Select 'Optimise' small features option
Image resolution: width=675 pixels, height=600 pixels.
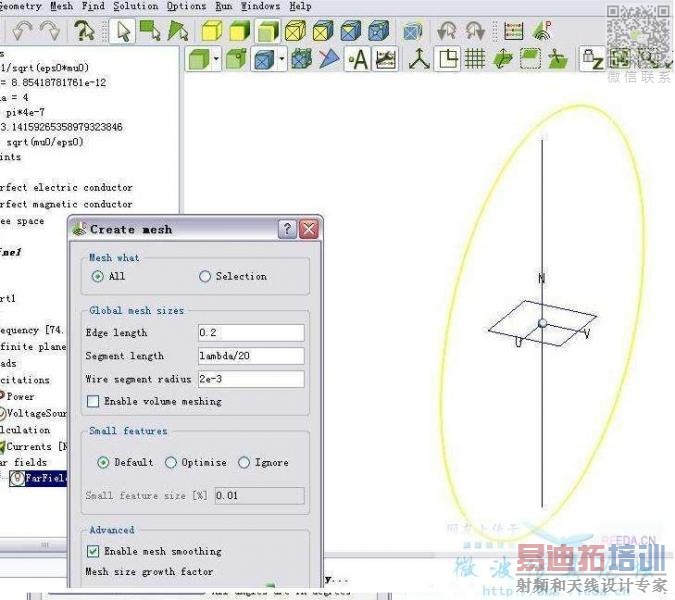pyautogui.click(x=171, y=463)
